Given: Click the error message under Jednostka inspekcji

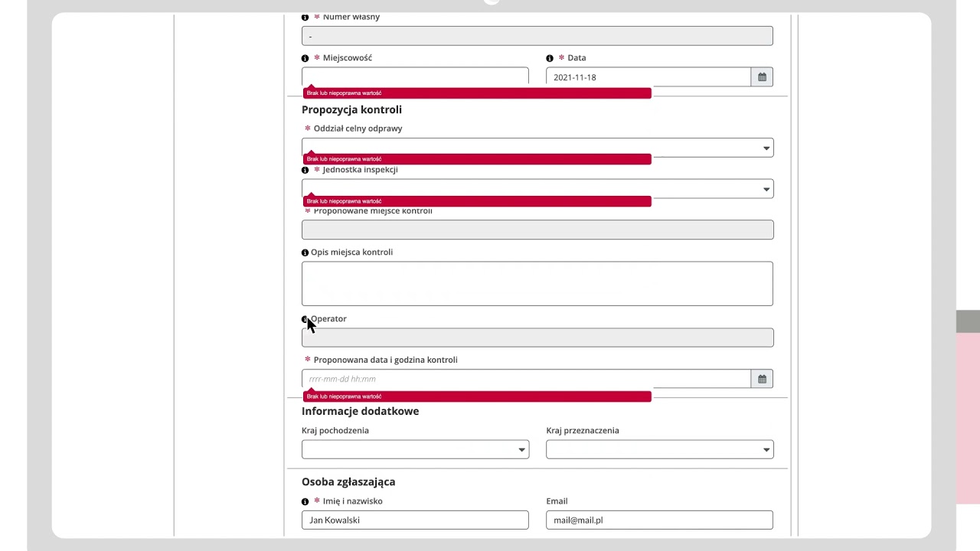Looking at the screenshot, I should pyautogui.click(x=477, y=201).
